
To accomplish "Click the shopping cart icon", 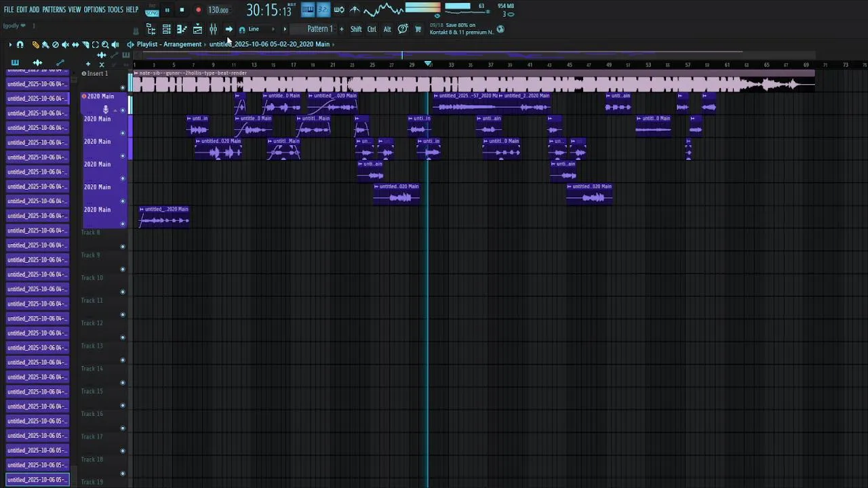I will click(x=418, y=29).
